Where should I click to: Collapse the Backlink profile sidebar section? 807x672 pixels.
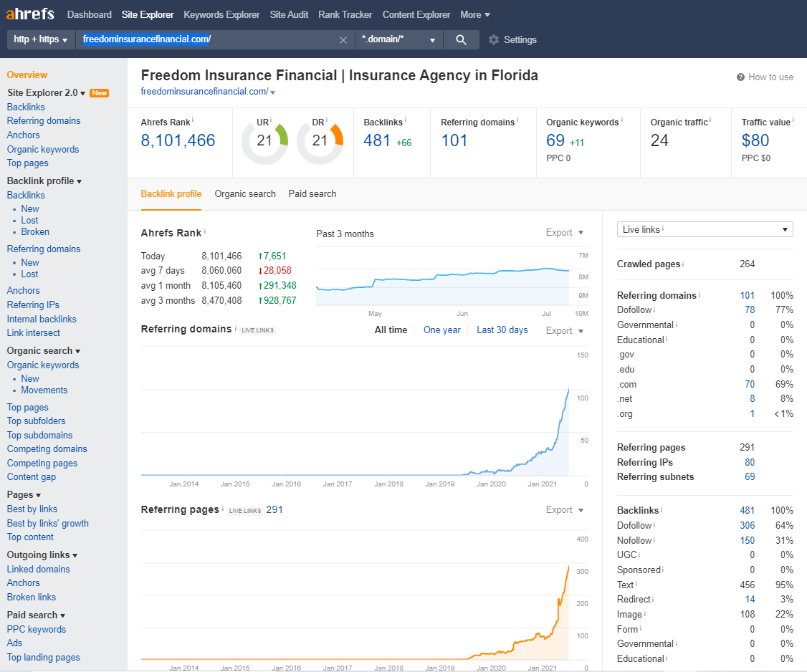pyautogui.click(x=44, y=181)
